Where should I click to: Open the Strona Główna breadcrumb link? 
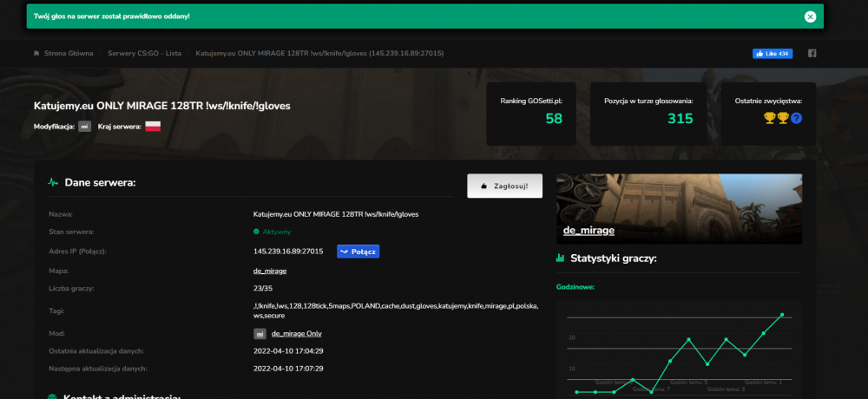point(69,54)
